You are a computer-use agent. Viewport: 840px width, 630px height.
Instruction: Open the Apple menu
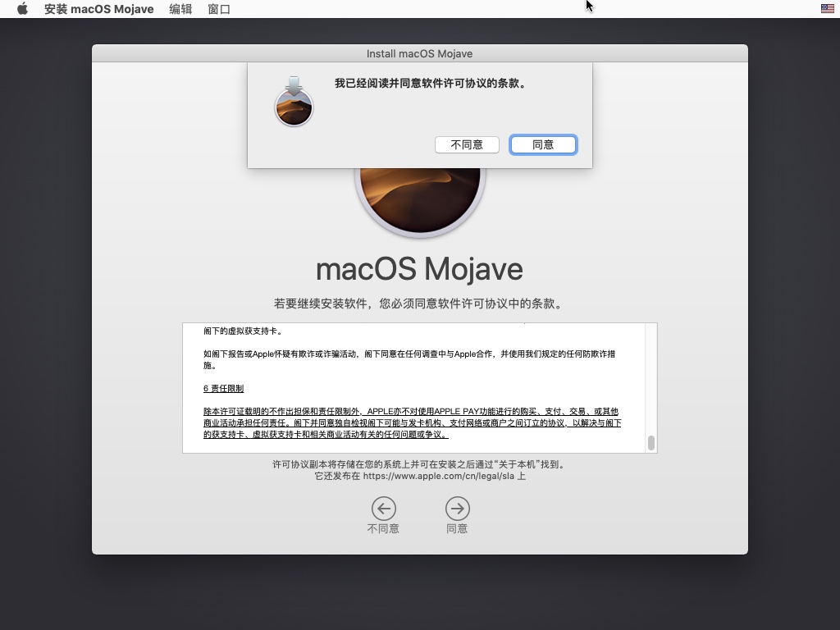[x=22, y=8]
